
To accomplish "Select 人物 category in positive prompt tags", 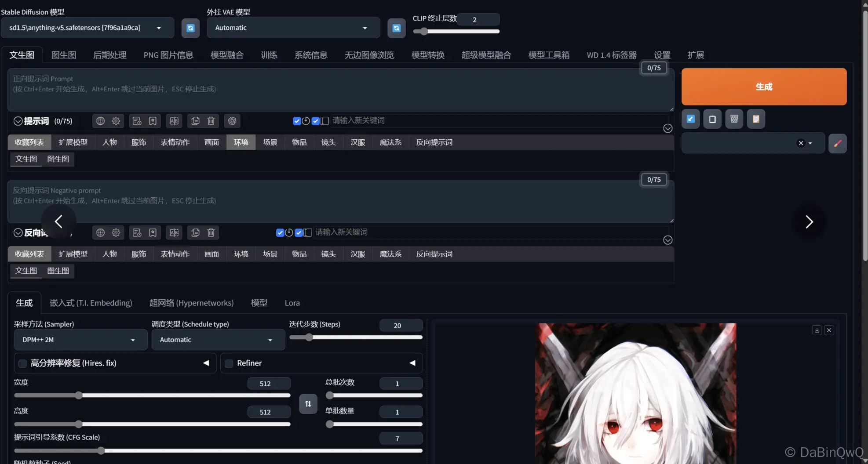I will pos(109,142).
